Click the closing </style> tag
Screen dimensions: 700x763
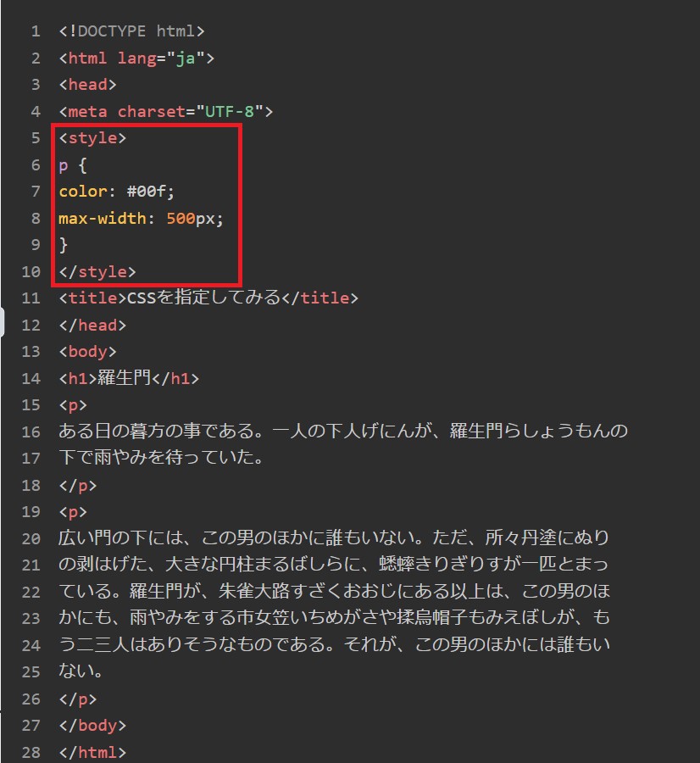point(97,271)
